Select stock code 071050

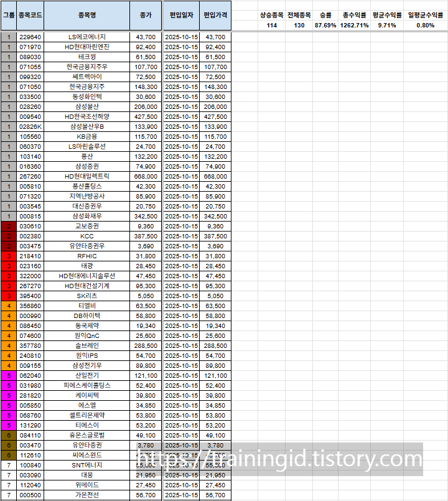coord(30,87)
